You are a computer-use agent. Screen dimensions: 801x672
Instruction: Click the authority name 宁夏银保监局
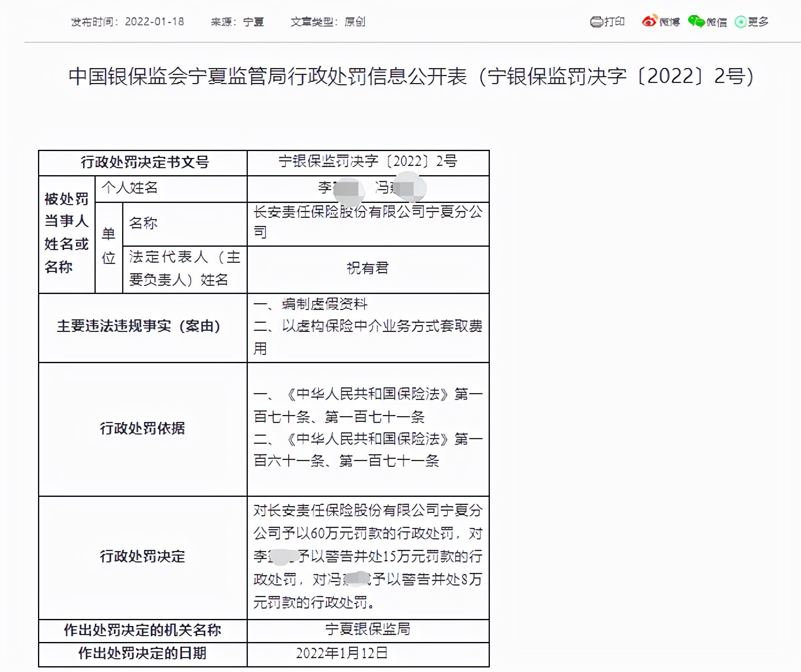click(368, 629)
